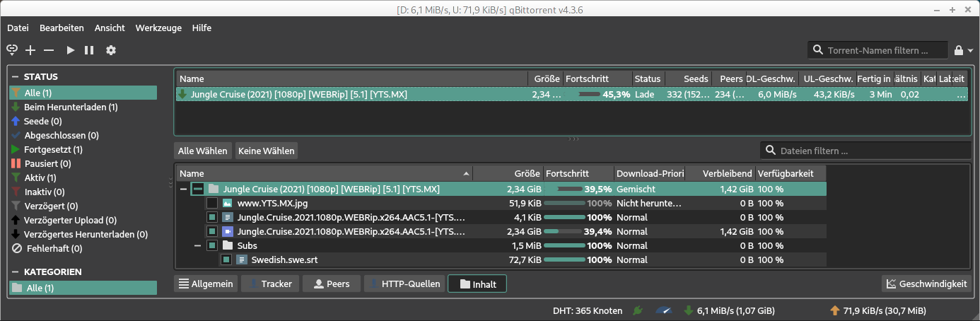Collapse the KATEGORIEN sidebar section
This screenshot has height=321, width=980.
15,272
